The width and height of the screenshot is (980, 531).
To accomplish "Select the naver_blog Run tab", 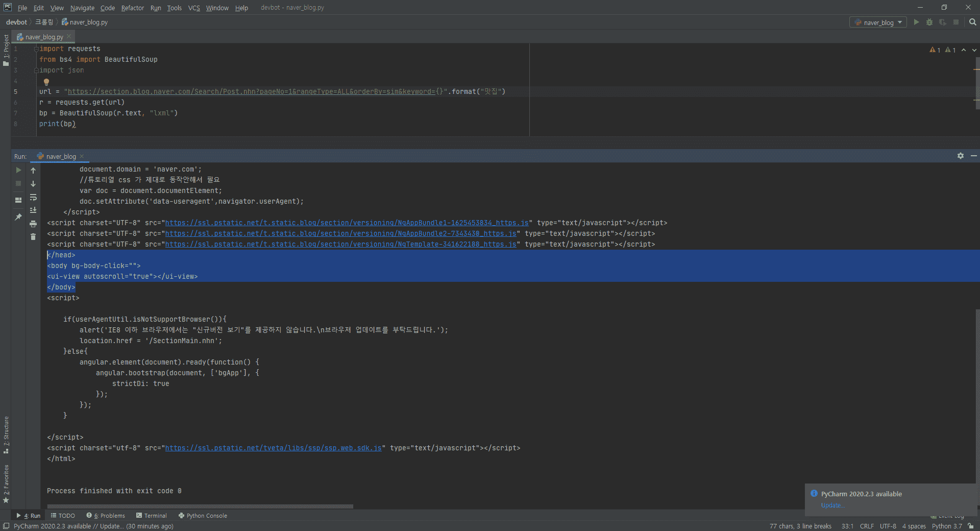I will pyautogui.click(x=60, y=156).
